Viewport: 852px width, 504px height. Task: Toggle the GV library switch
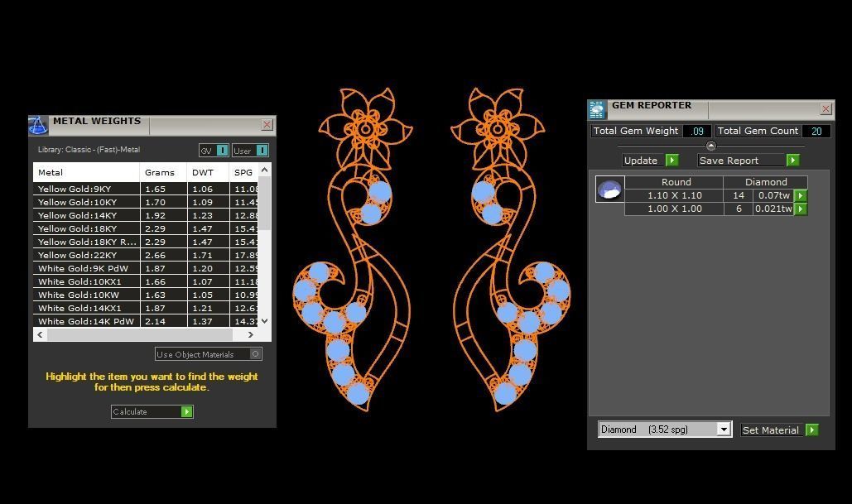pos(222,151)
